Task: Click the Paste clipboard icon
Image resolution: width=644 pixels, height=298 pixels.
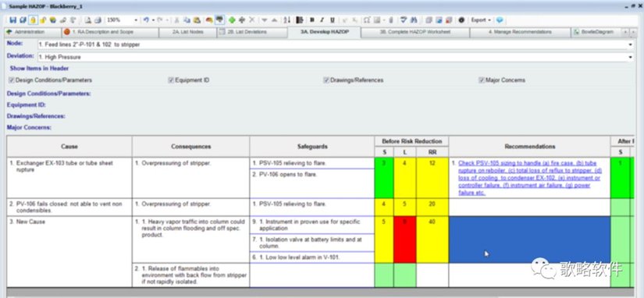Action: coord(197,20)
